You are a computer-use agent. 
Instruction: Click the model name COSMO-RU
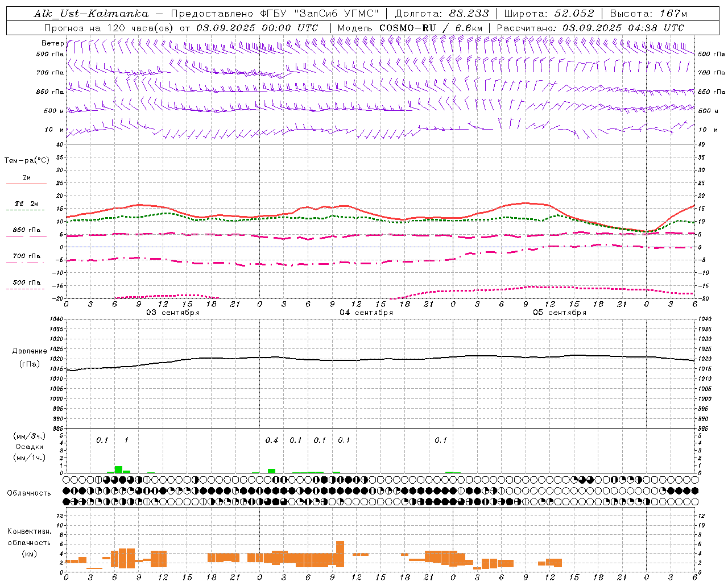tap(407, 28)
